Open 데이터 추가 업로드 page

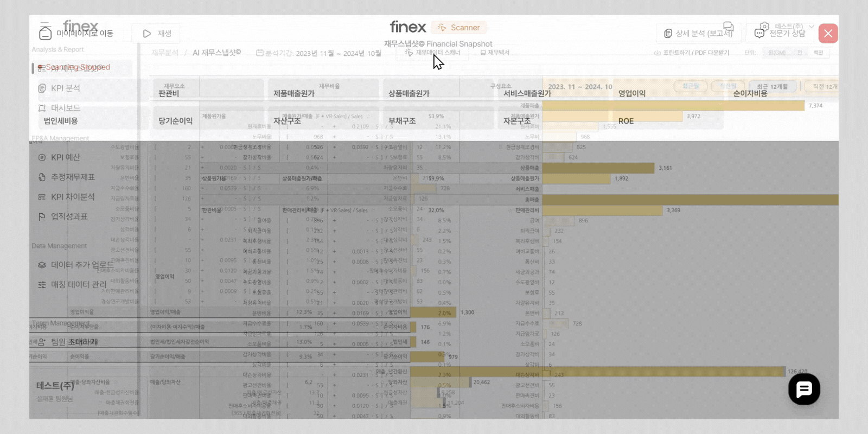(81, 265)
